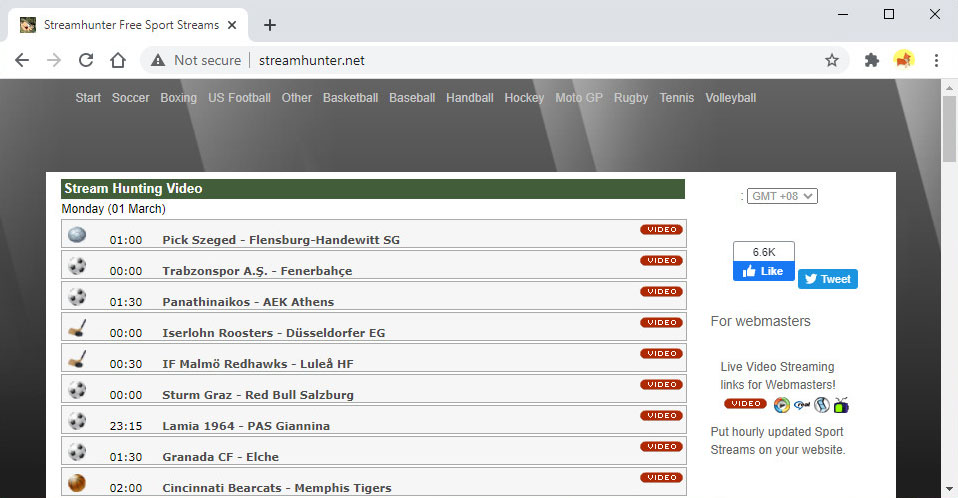
Task: Open the Soccer category
Action: 131,98
